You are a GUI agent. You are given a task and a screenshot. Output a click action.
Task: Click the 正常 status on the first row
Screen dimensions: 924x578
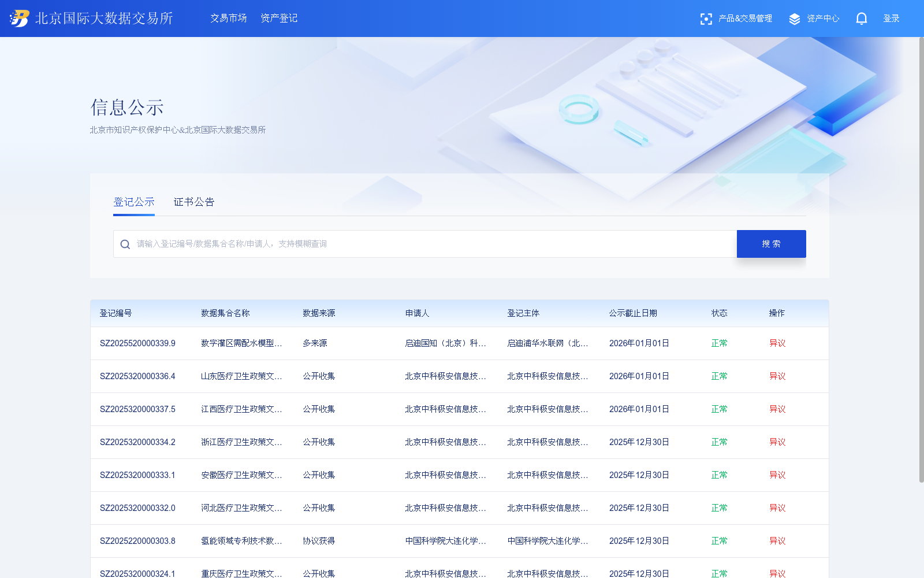point(719,343)
